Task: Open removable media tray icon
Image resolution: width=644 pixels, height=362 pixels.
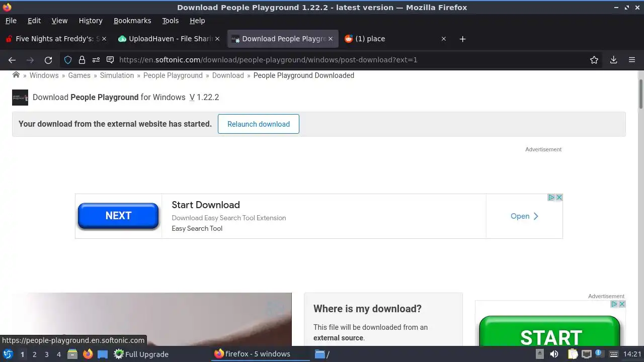Action: [x=539, y=354]
